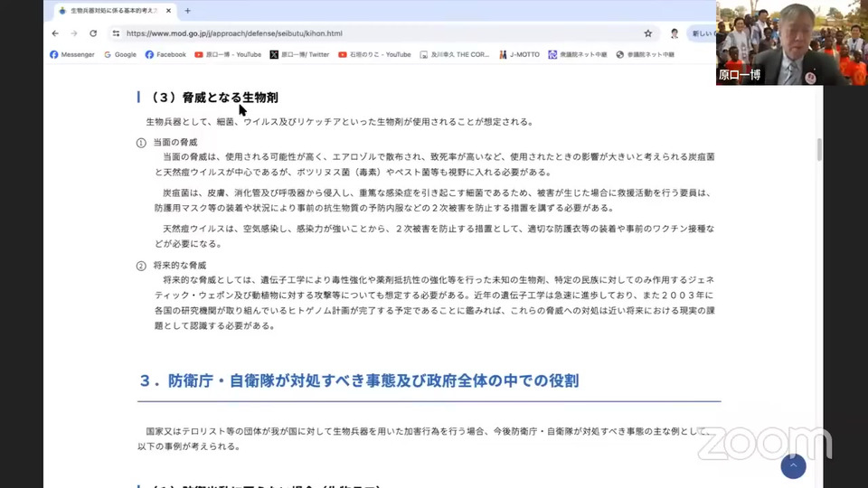Close the 生物兵器対処 tab

168,11
